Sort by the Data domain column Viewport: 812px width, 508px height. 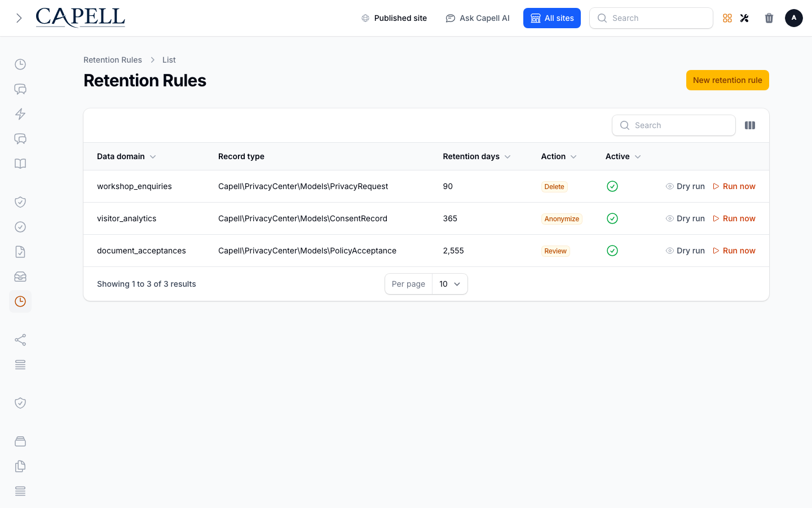(126, 156)
